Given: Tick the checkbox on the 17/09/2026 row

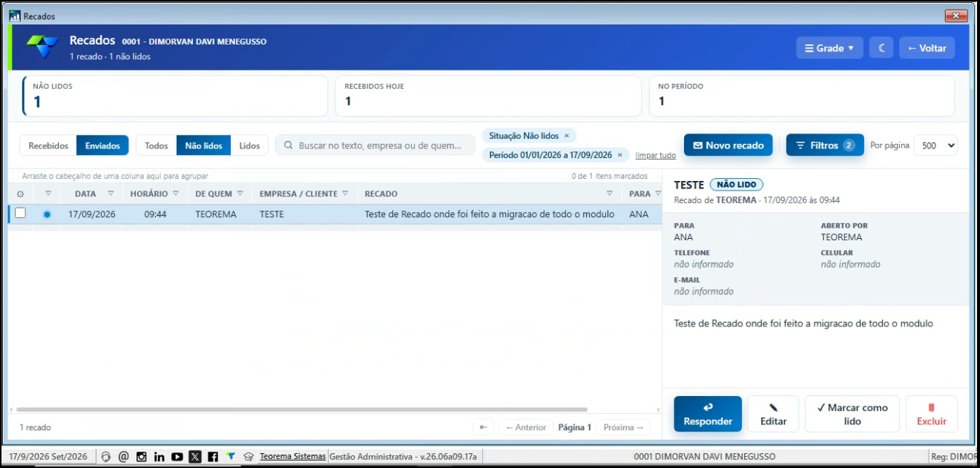Looking at the screenshot, I should tap(21, 214).
